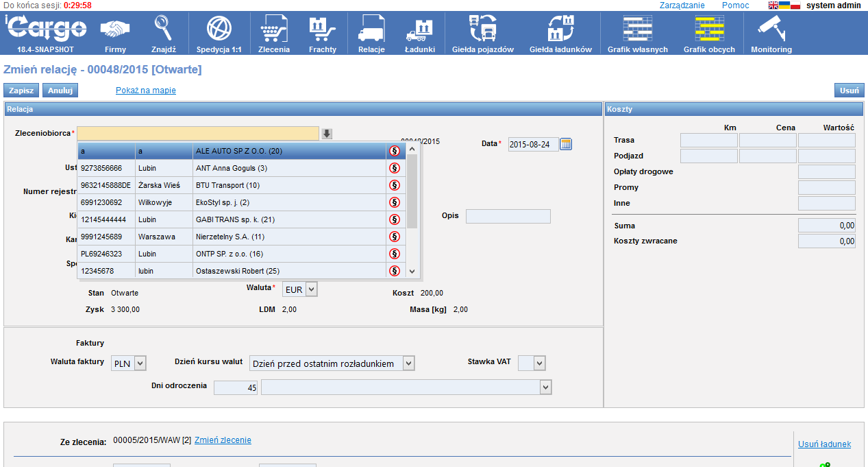868x467 pixels.
Task: Click paragraph icon for BTU Transport row
Action: coord(395,185)
